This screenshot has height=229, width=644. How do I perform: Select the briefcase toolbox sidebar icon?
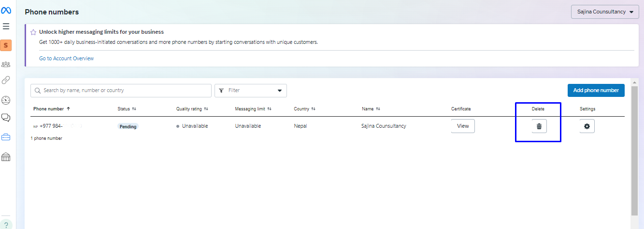(x=6, y=137)
